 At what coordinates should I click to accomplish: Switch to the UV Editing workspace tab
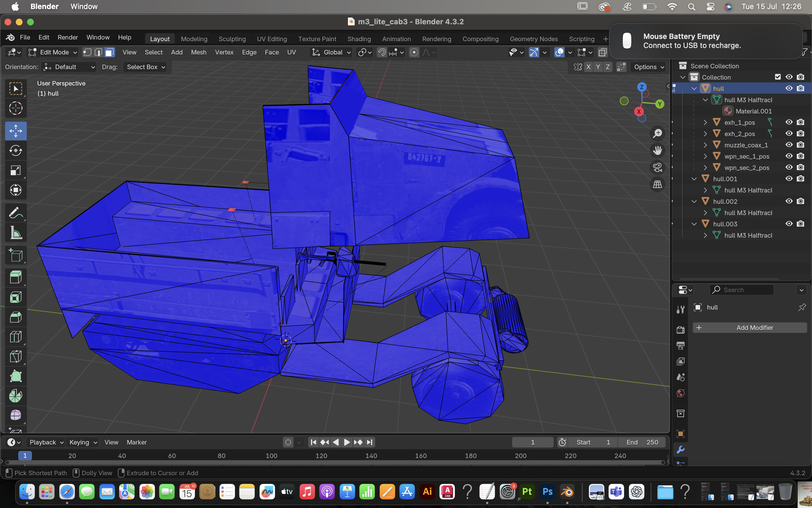[x=272, y=39]
